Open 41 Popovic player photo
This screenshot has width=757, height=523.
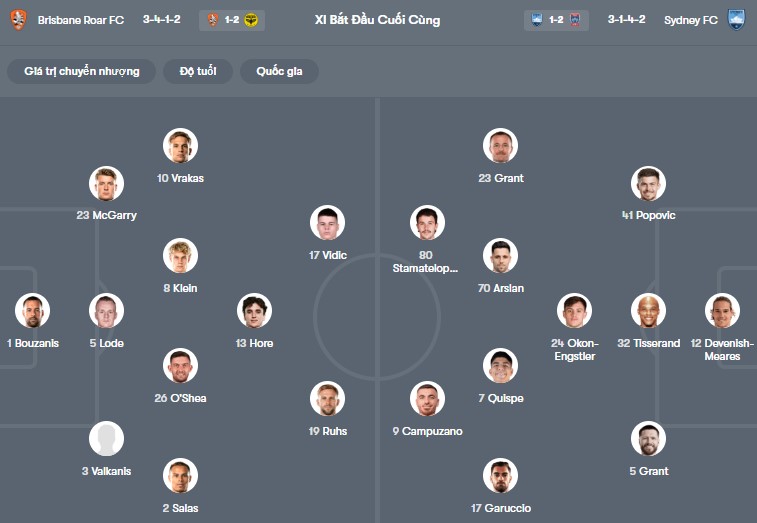pyautogui.click(x=648, y=183)
